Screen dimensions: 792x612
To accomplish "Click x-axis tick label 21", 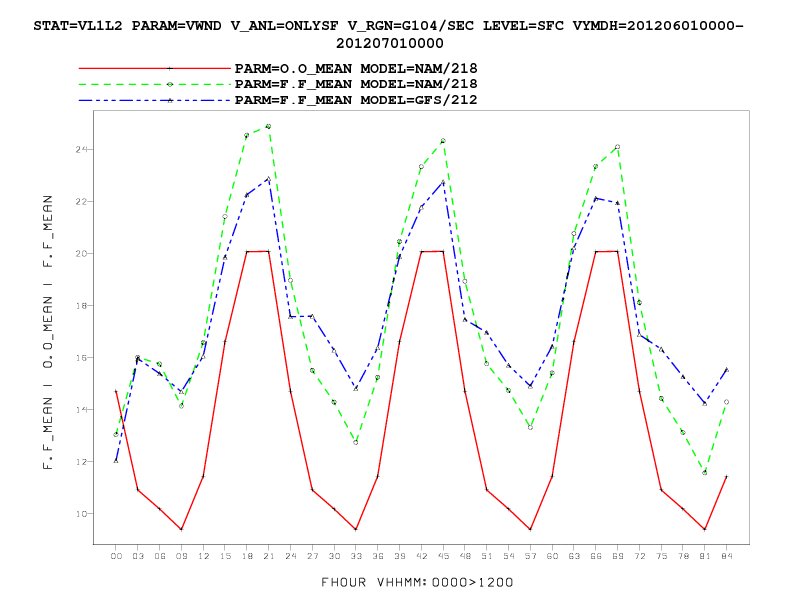I will (x=269, y=556).
